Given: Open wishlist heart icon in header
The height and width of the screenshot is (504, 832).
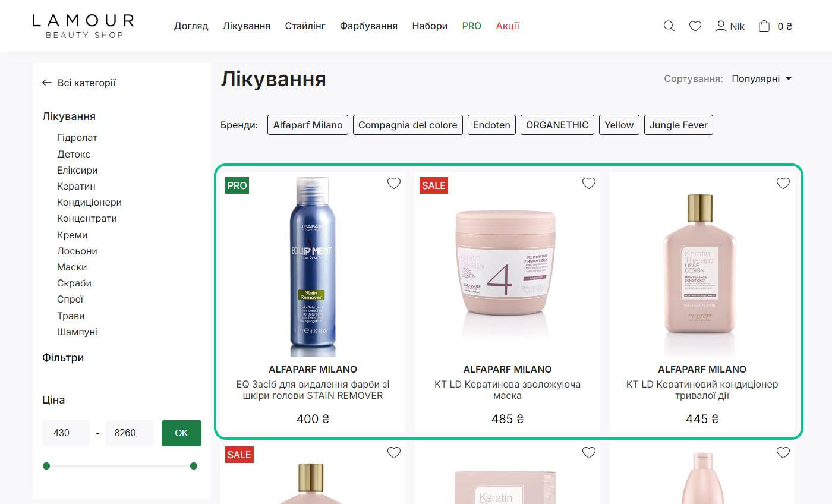Looking at the screenshot, I should coord(695,26).
